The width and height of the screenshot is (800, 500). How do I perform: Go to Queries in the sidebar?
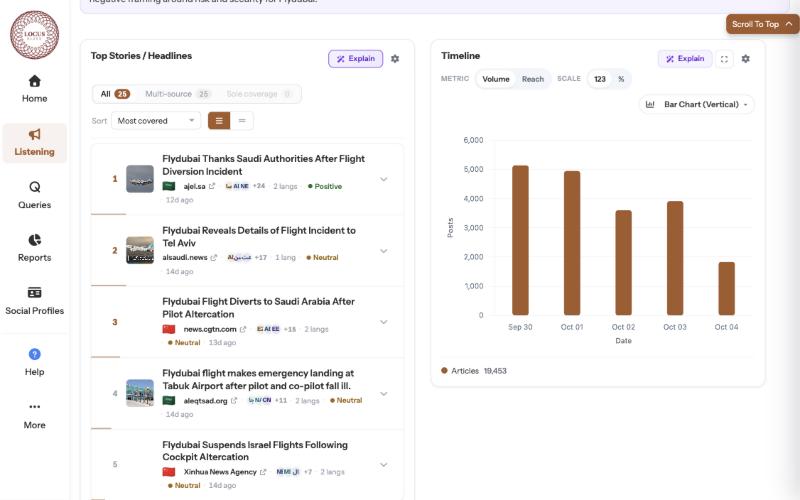coord(34,195)
